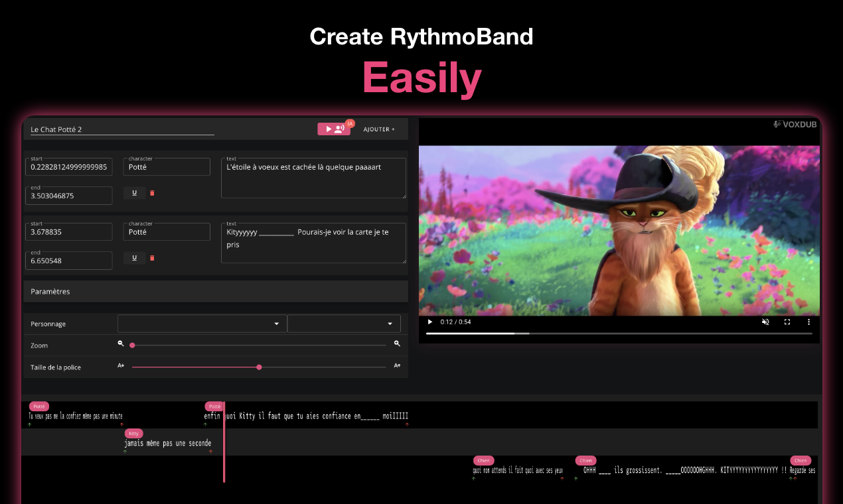Viewport: 843px width, 504px height.
Task: Click band text quoi non attends il fait quoi
Action: click(518, 470)
